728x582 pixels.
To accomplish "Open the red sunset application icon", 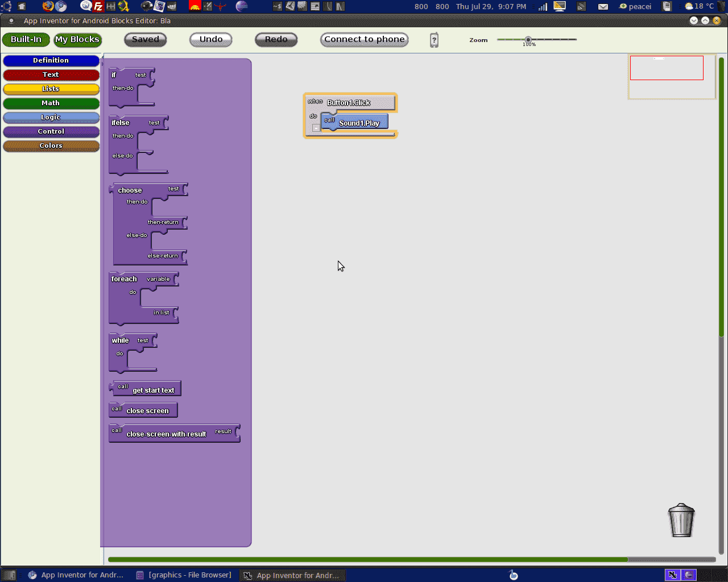I will (195, 6).
